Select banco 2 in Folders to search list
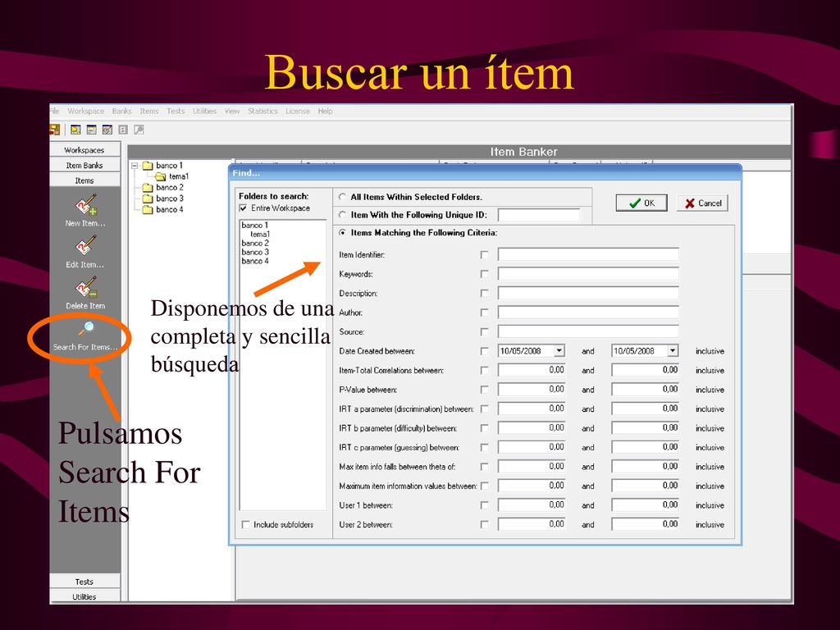 point(255,243)
